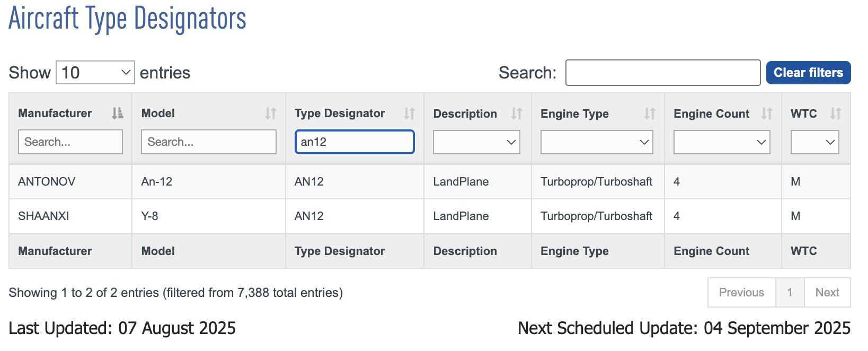Select page 1 in pagination
The image size is (868, 351).
790,293
